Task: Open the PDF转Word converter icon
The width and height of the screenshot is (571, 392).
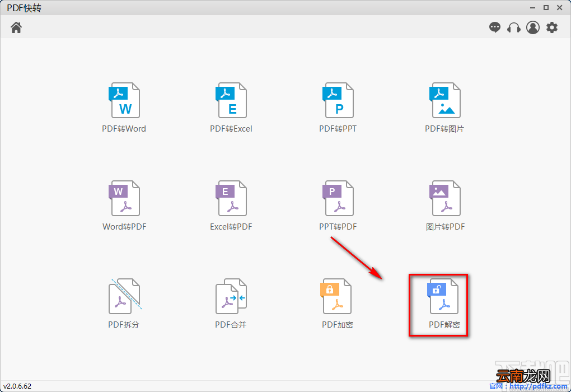Action: [x=124, y=100]
